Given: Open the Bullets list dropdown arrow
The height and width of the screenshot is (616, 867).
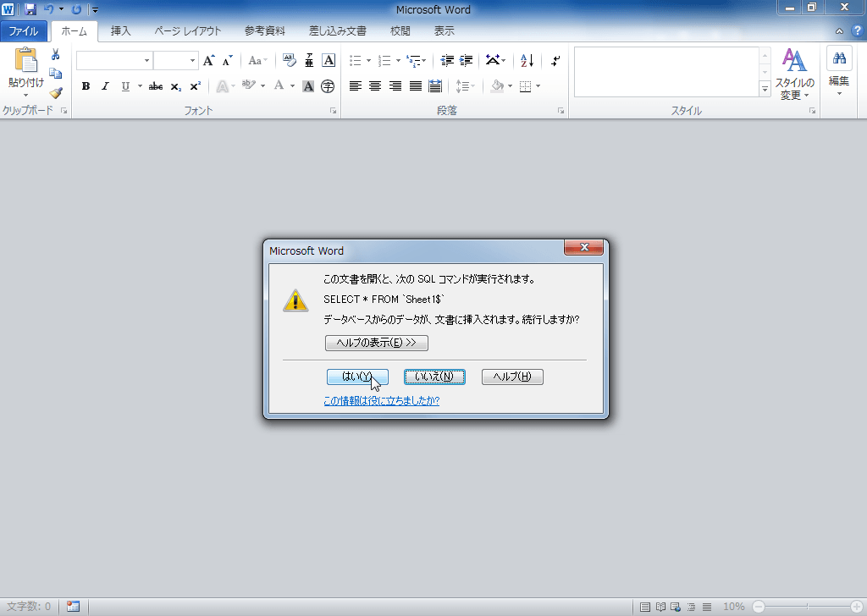Looking at the screenshot, I should click(369, 60).
